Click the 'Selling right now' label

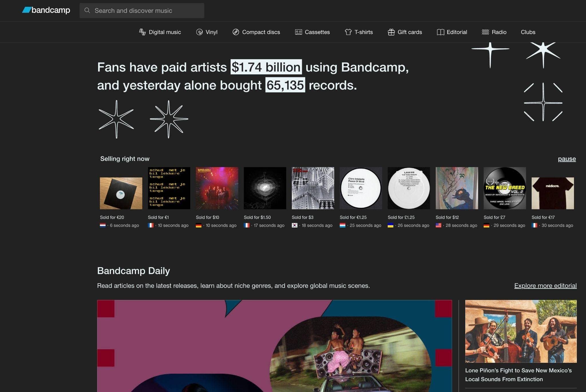[x=125, y=159]
